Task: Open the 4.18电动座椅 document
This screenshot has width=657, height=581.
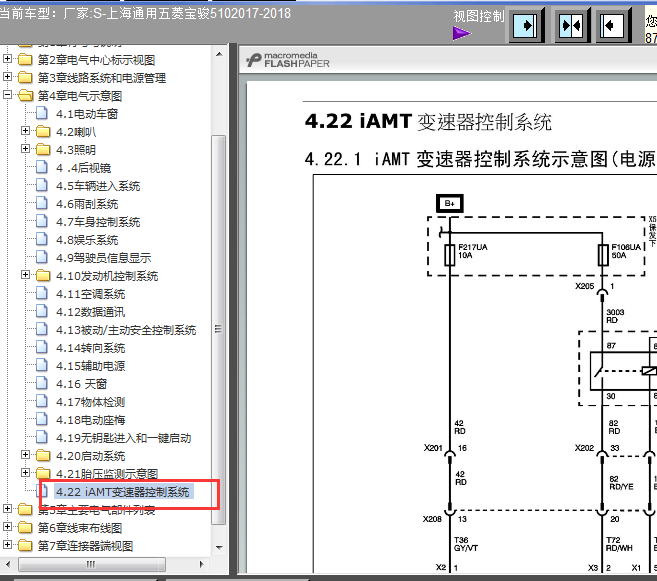Action: (91, 420)
